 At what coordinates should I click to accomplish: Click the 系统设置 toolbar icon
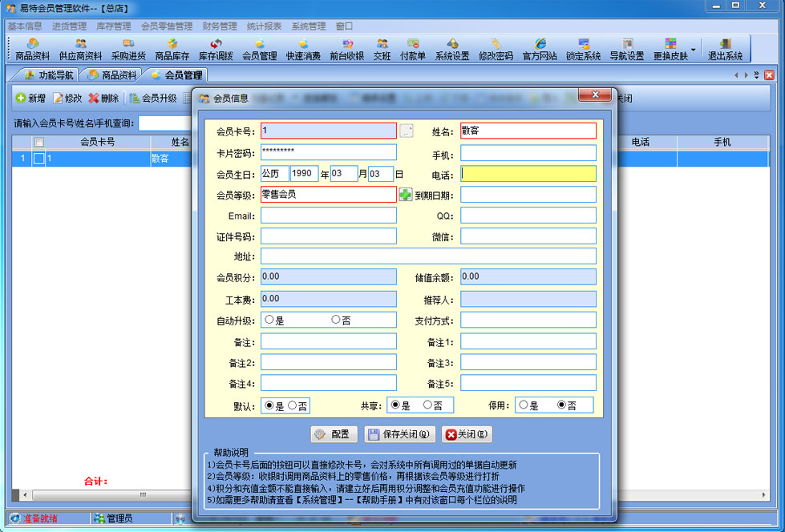tap(452, 49)
